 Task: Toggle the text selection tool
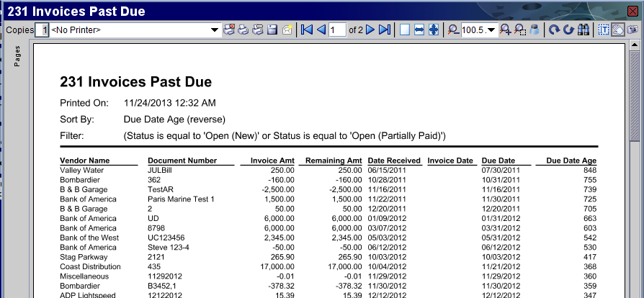[x=604, y=30]
